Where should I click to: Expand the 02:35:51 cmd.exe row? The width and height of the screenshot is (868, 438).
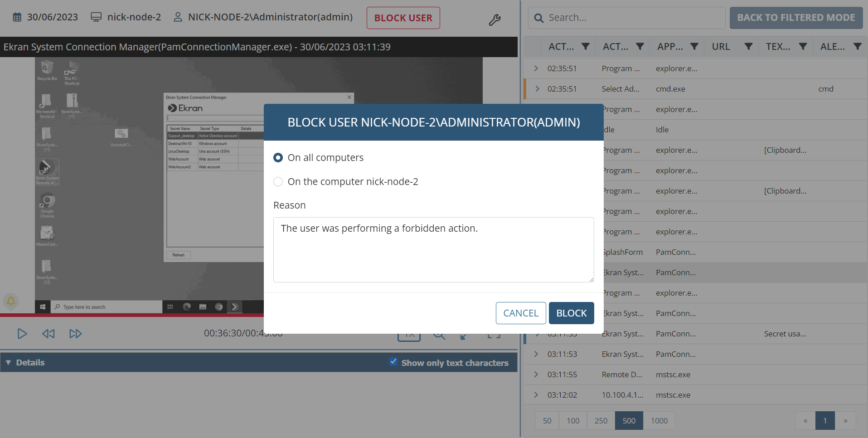click(537, 89)
